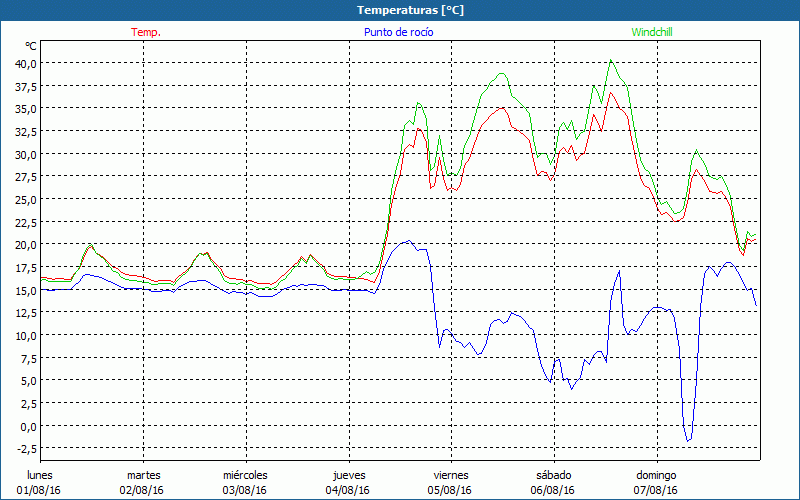The image size is (800, 500).
Task: Select the martes day label
Action: click(x=143, y=475)
